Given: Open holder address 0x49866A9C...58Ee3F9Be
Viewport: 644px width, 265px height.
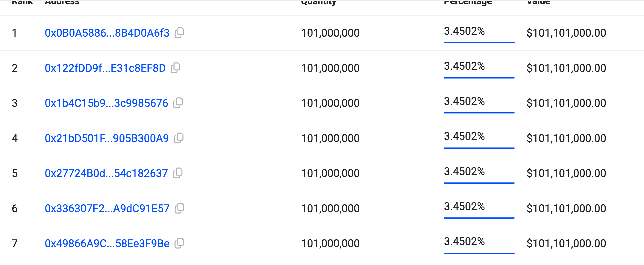Looking at the screenshot, I should pyautogui.click(x=107, y=244).
